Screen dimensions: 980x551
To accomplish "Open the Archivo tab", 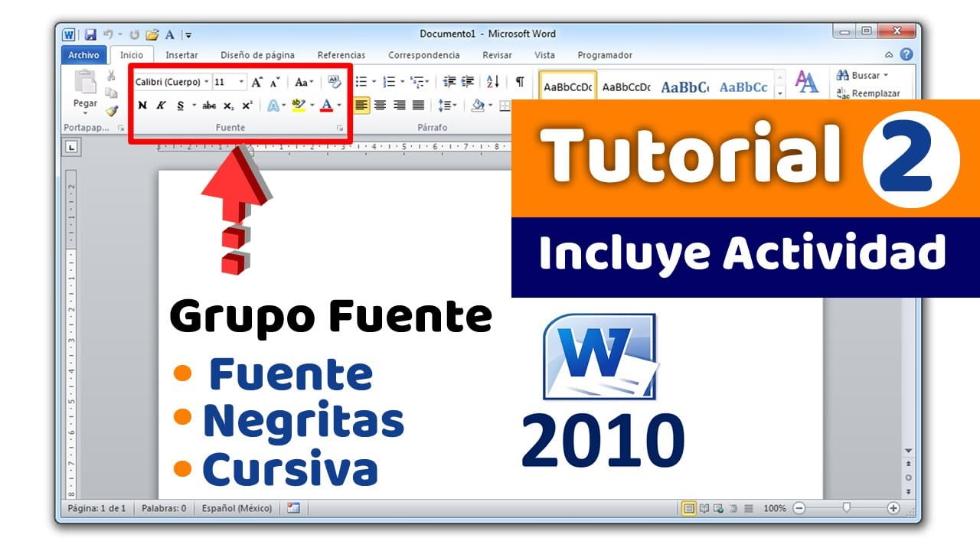I will [x=83, y=55].
